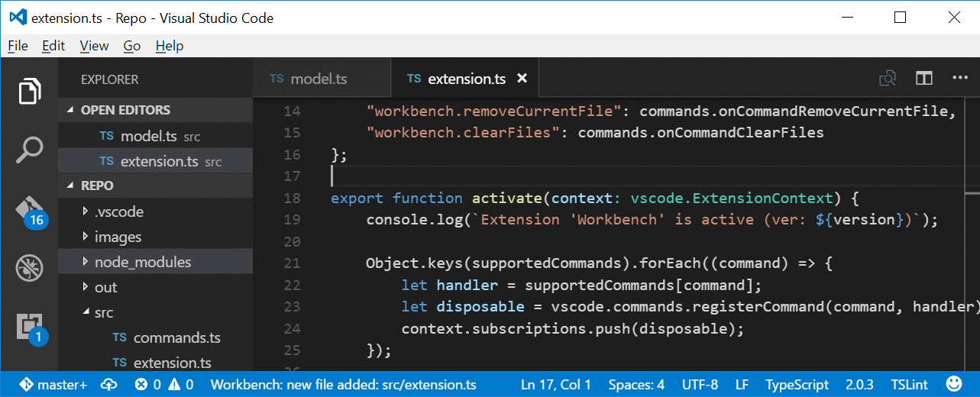Viewport: 980px width, 397px height.
Task: Click the cloud sync publish icon in status bar
Action: 109,384
